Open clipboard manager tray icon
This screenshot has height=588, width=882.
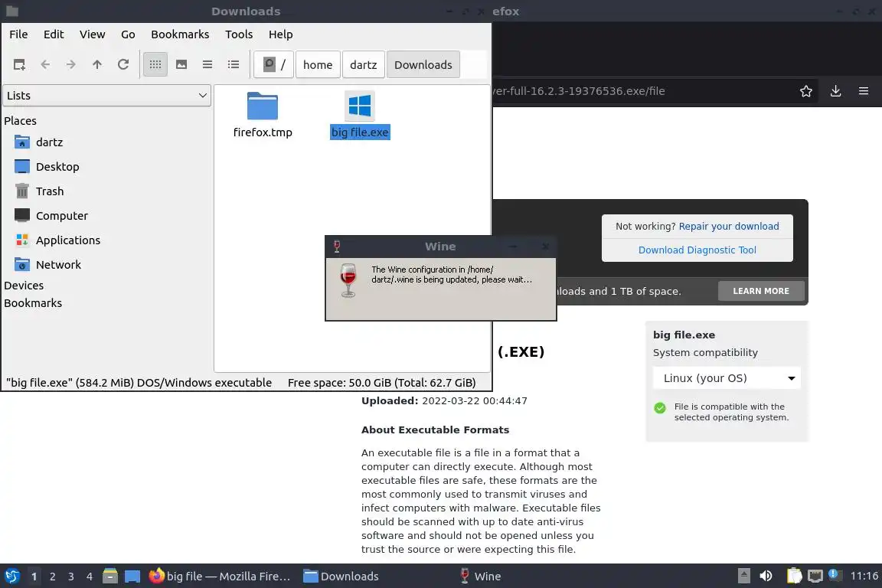click(x=794, y=576)
